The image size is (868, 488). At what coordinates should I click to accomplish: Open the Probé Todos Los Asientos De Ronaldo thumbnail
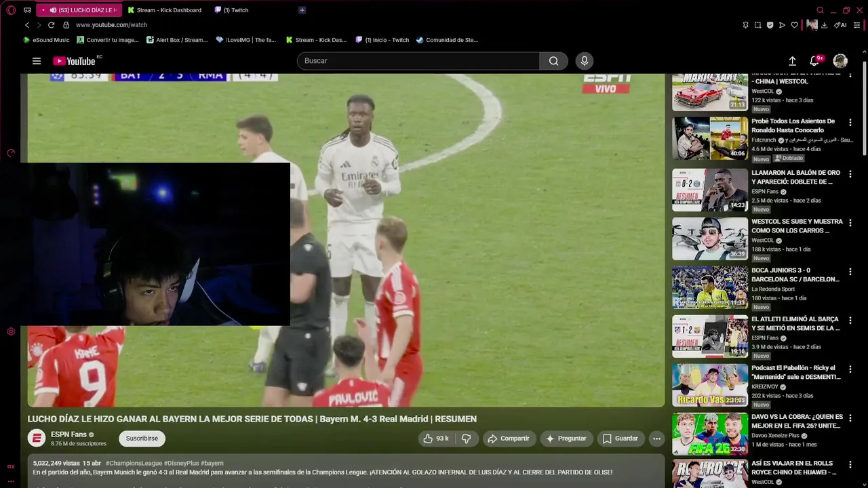click(x=710, y=138)
